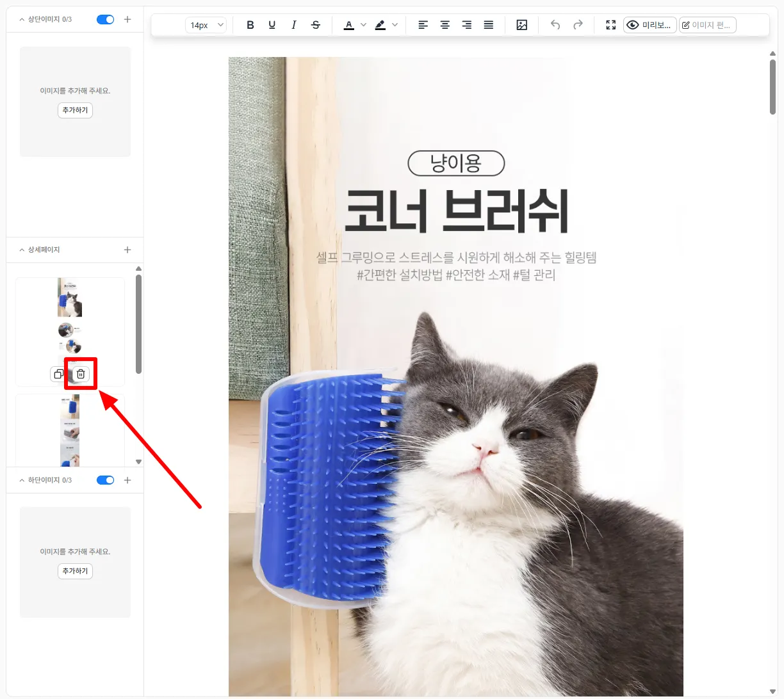
Task: Collapse the 상세페이지 section
Action: tap(22, 250)
